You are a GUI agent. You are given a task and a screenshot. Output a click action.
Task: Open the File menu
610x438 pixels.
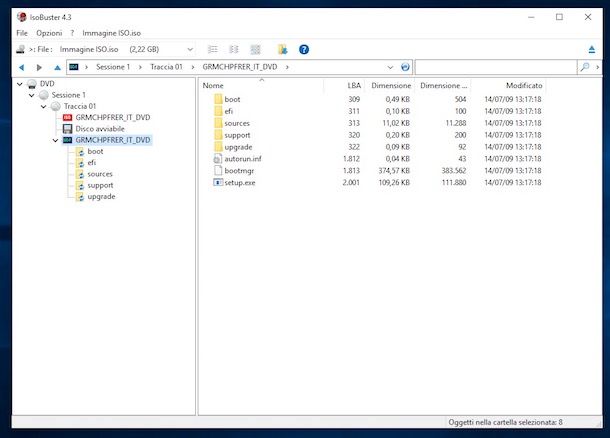(22, 33)
